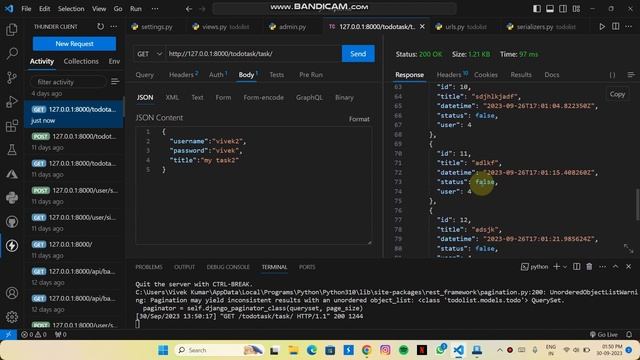Open the Explorer view in activity bar

point(12,30)
